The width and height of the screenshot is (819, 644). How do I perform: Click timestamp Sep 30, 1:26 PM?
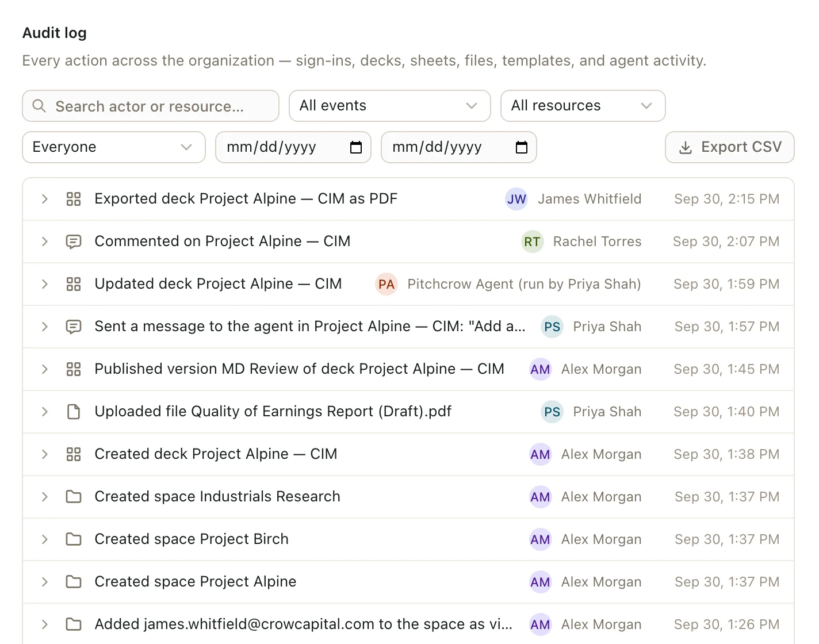726,624
